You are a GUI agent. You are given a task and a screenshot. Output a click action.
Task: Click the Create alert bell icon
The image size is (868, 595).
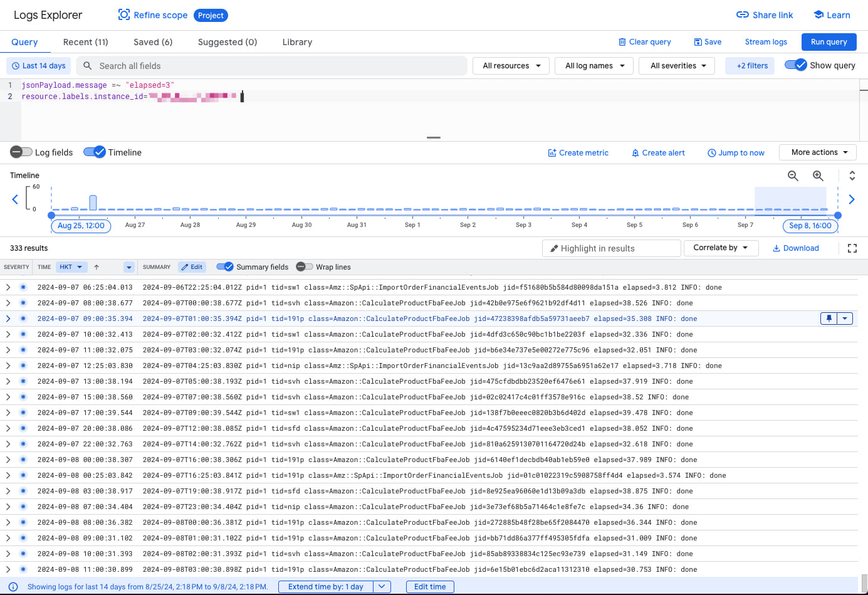635,153
